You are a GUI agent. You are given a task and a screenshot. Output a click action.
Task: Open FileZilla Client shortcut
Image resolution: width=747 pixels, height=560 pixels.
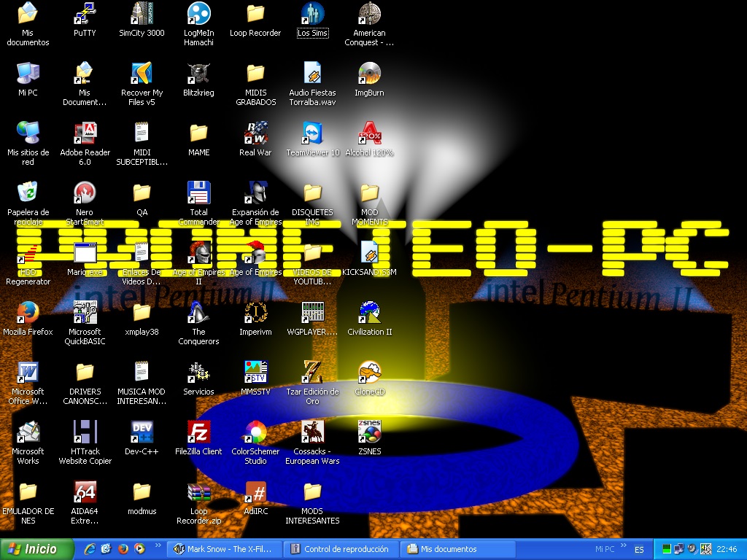198,438
